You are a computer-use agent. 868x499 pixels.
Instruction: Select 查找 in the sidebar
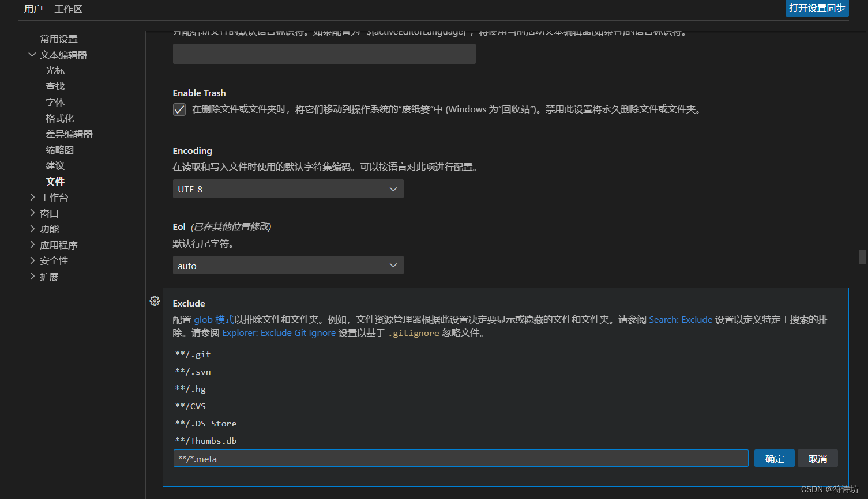(x=55, y=86)
